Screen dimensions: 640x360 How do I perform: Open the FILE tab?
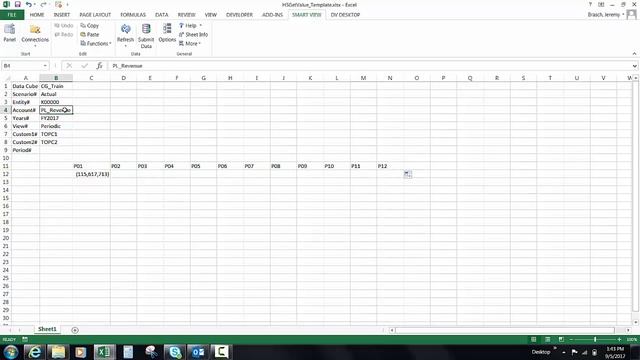click(12, 15)
